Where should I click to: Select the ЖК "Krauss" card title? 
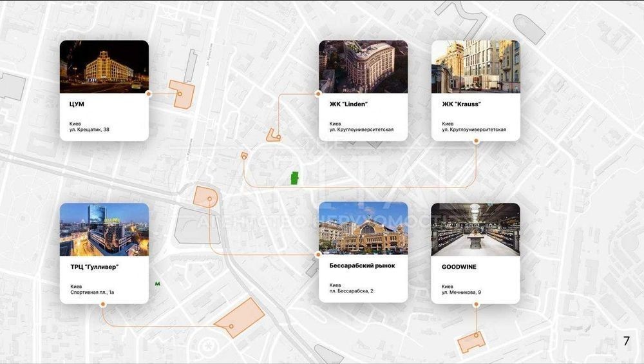(x=461, y=104)
